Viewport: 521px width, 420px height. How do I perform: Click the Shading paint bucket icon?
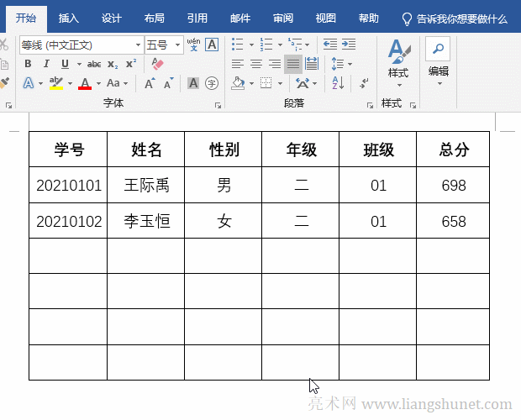[238, 83]
